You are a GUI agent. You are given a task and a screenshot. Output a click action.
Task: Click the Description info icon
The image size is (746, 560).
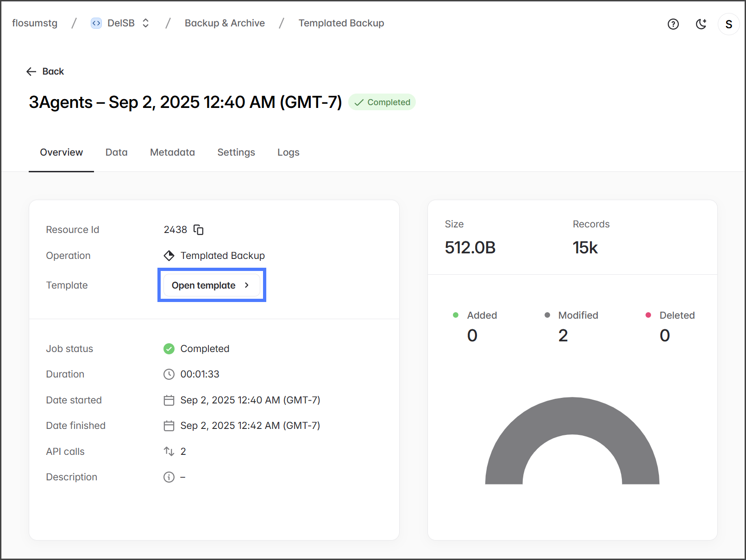[x=169, y=477]
